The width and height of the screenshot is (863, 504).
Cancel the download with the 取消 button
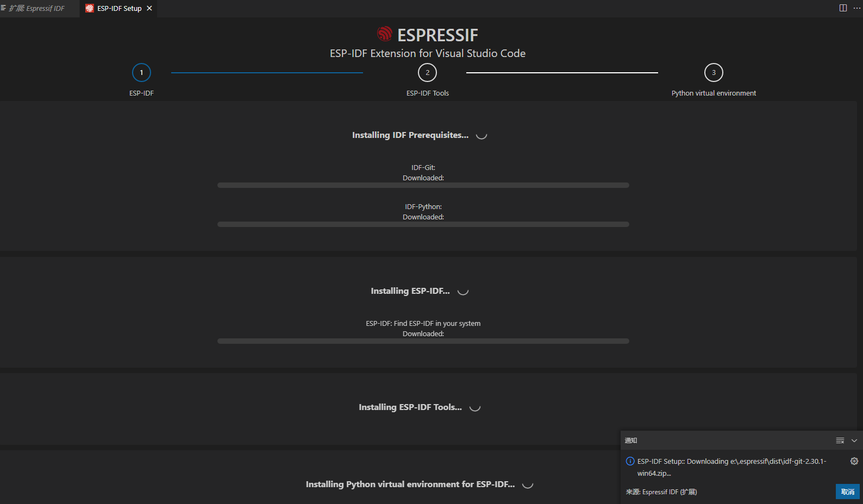click(847, 492)
